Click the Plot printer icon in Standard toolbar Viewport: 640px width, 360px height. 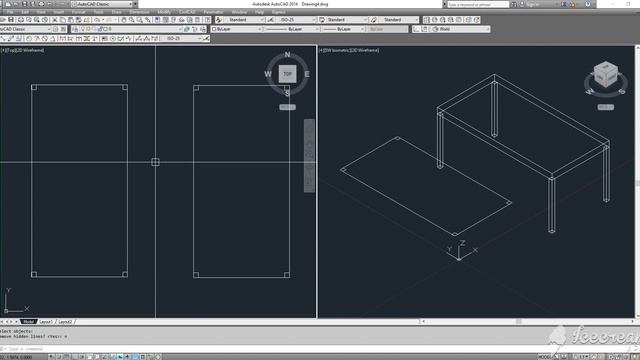(x=20, y=20)
